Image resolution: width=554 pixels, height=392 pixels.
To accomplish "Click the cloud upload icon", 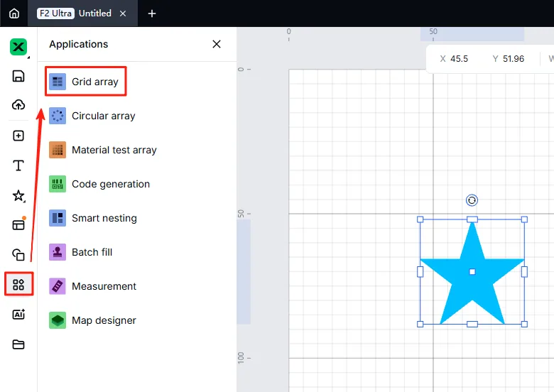I will tap(18, 105).
